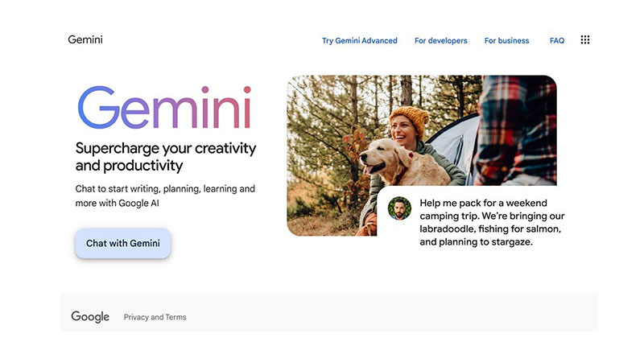Open the FAQ navigation link
This screenshot has height=354, width=644.
(557, 41)
